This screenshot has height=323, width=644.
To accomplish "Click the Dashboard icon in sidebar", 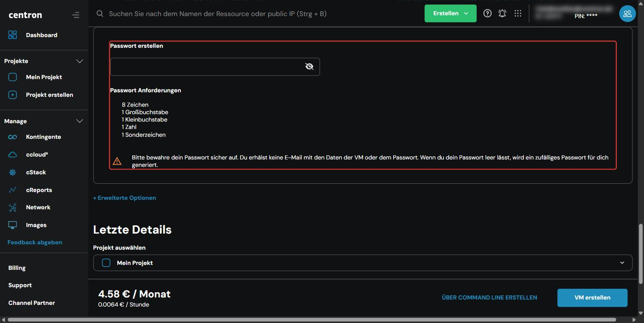I will [13, 35].
